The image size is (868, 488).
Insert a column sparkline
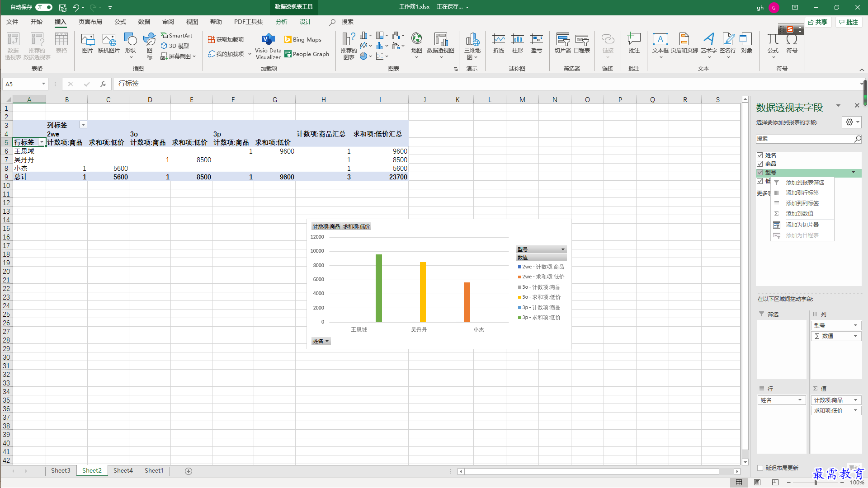click(518, 44)
